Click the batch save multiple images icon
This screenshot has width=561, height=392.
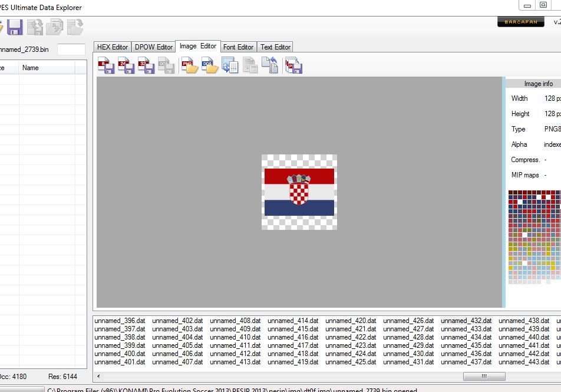pyautogui.click(x=293, y=65)
